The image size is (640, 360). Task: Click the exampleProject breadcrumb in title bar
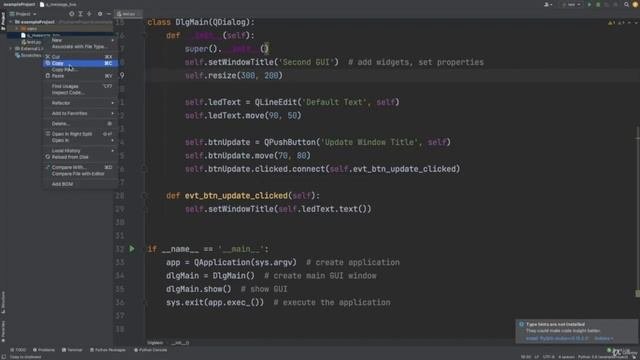click(19, 4)
